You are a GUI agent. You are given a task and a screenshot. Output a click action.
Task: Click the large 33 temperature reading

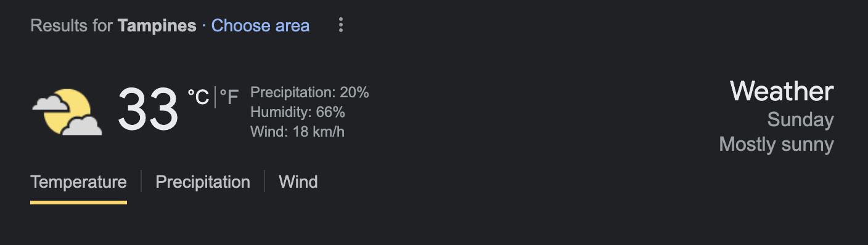(148, 110)
